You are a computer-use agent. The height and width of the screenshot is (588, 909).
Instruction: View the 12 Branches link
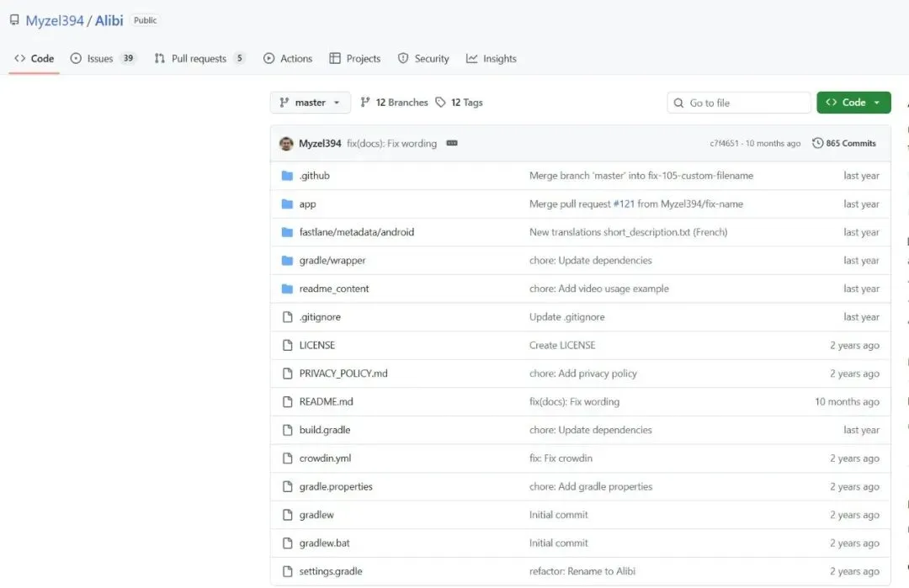[394, 103]
